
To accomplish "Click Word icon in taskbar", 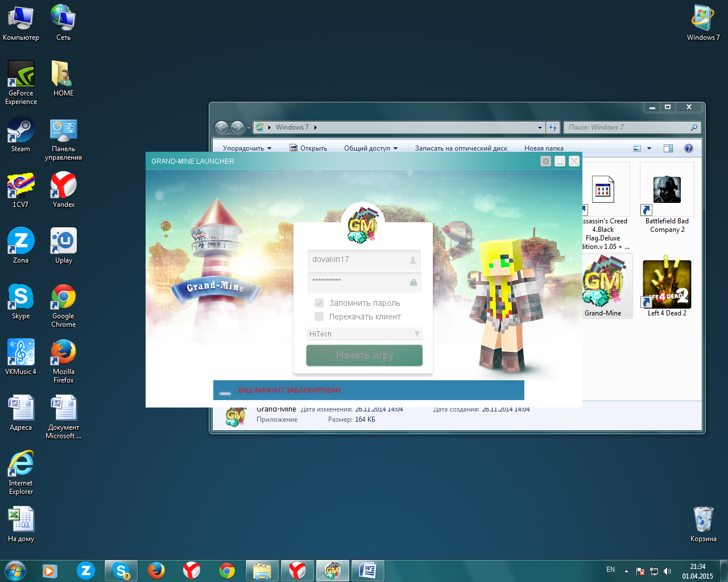I will [x=368, y=570].
